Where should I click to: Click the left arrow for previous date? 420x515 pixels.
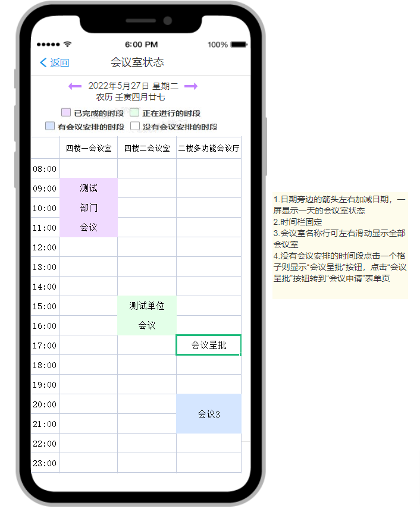(75, 86)
